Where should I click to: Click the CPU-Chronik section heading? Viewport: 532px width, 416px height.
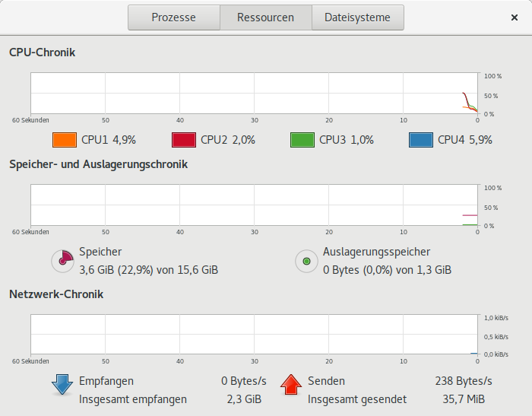(x=42, y=52)
